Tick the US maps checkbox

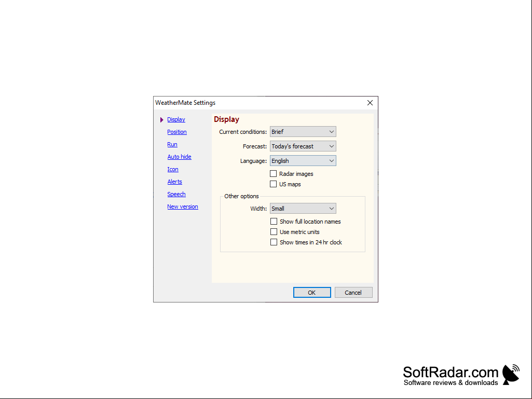[x=273, y=184]
